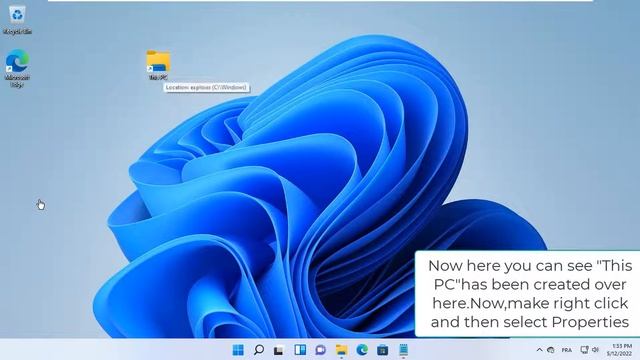This screenshot has width=640, height=360.
Task: Open network status icon in tray
Action: tap(584, 350)
